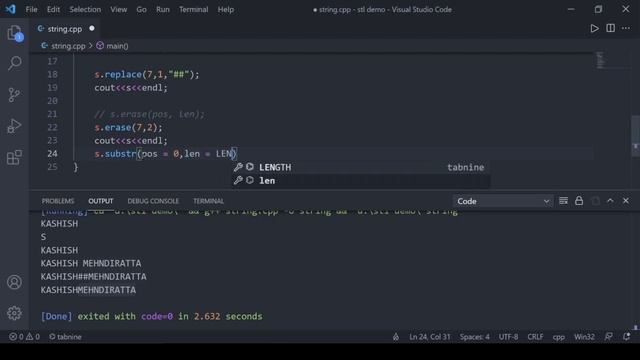Change indentation via Spaces: 4

[475, 337]
